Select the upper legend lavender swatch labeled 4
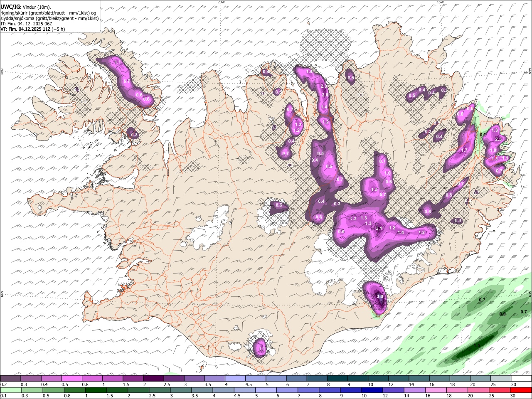This screenshot has height=399, width=532. tap(235, 378)
